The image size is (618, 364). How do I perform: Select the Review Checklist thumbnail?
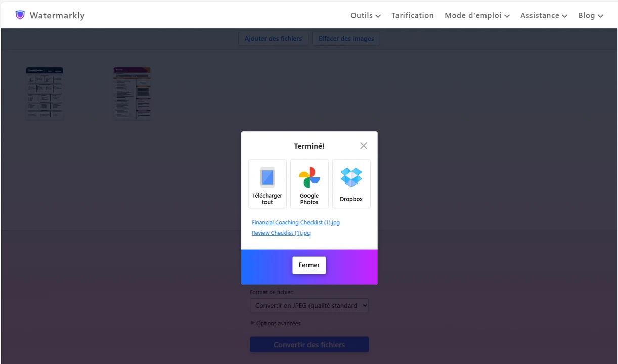coord(132,93)
